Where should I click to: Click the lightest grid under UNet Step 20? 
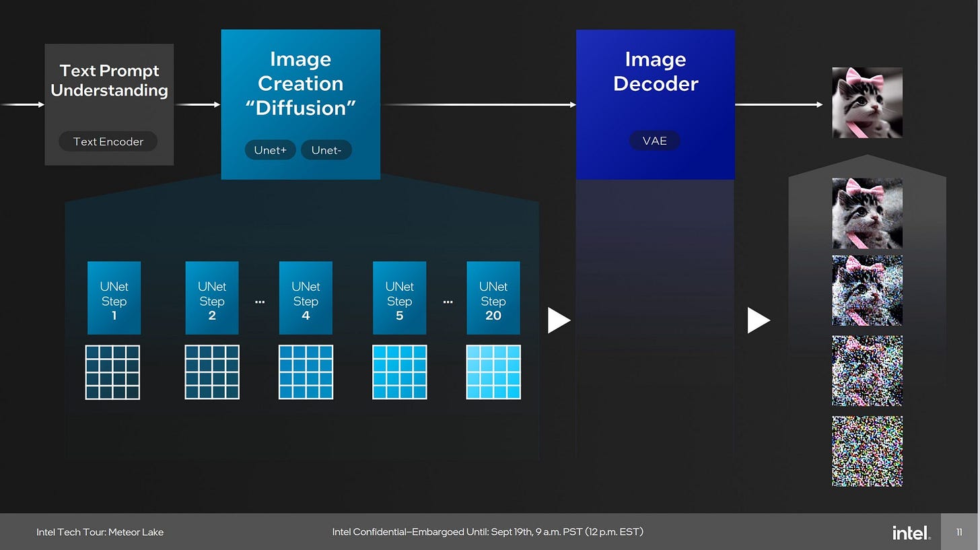tap(493, 372)
